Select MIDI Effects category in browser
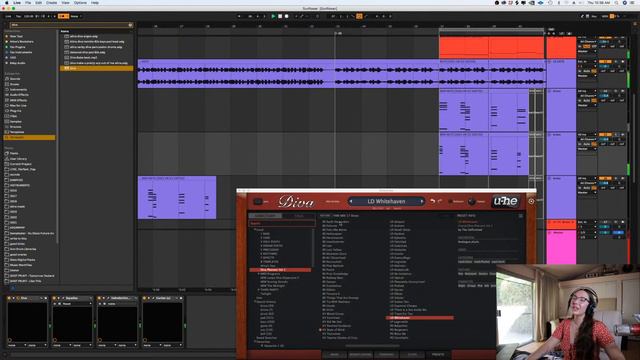 click(18, 100)
